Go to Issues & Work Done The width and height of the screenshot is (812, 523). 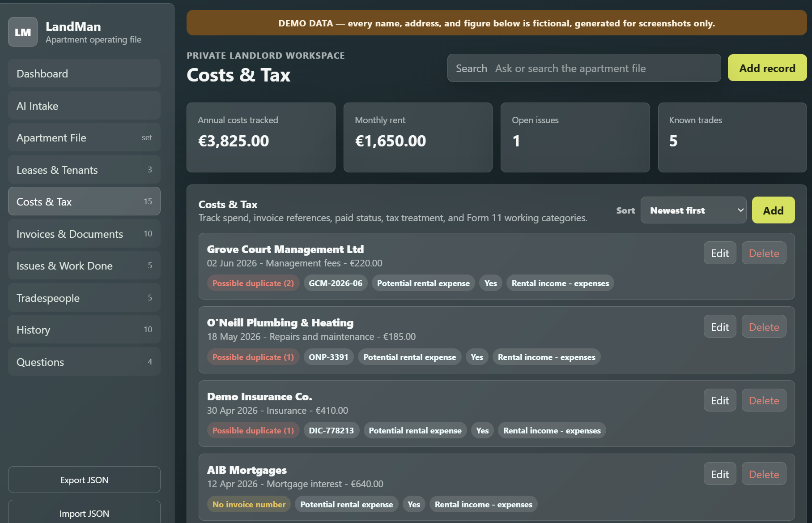[84, 266]
